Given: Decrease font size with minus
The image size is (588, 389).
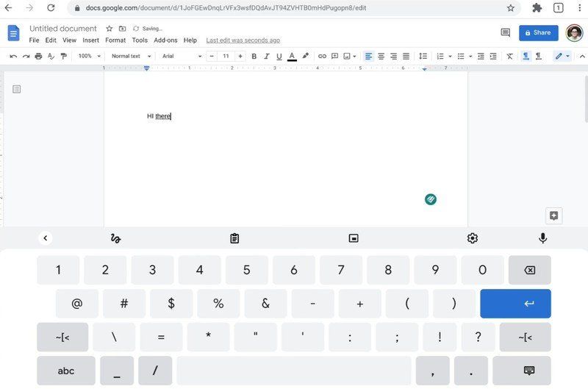Looking at the screenshot, I should pos(212,57).
